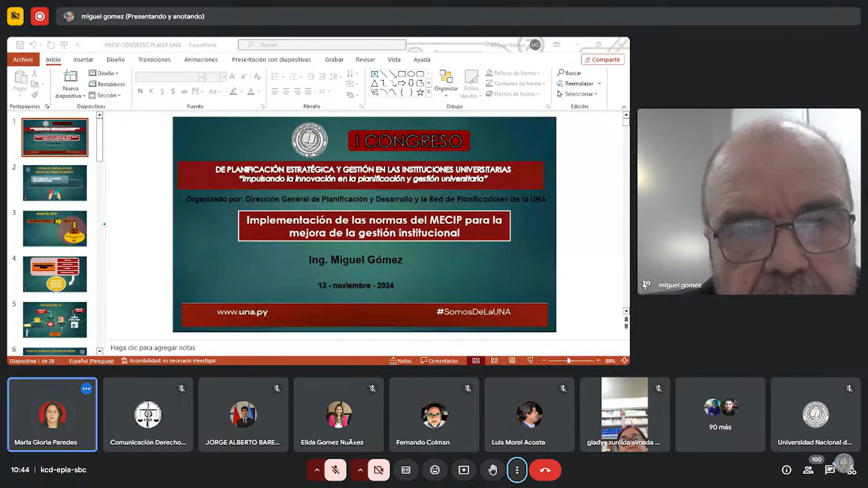Expand video settings arrow beside camera
Screen dimensions: 868x488
[x=360, y=470]
